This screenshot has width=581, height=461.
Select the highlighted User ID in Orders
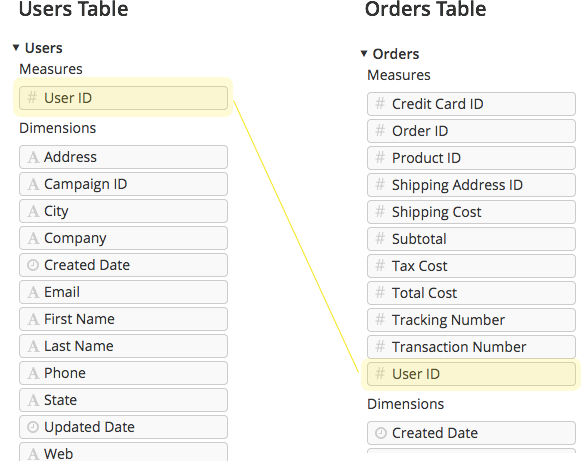pyautogui.click(x=471, y=374)
